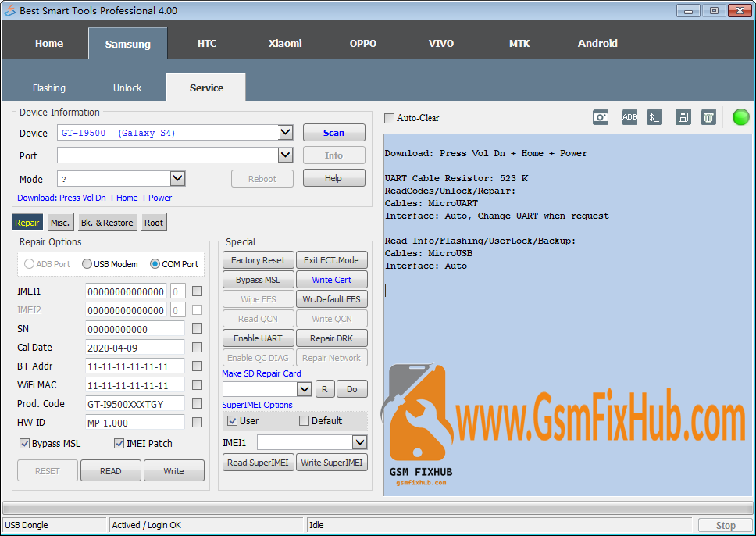Click the Write SuperIMEI button
Screen dimensions: 756x536
[x=331, y=463]
